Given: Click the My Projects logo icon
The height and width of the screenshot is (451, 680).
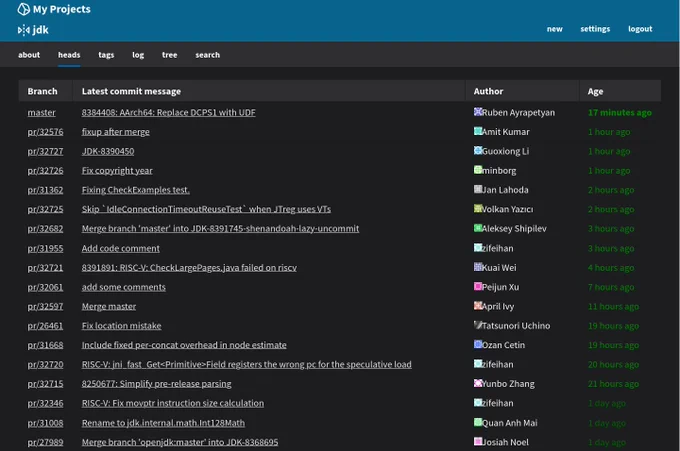Looking at the screenshot, I should pos(23,9).
